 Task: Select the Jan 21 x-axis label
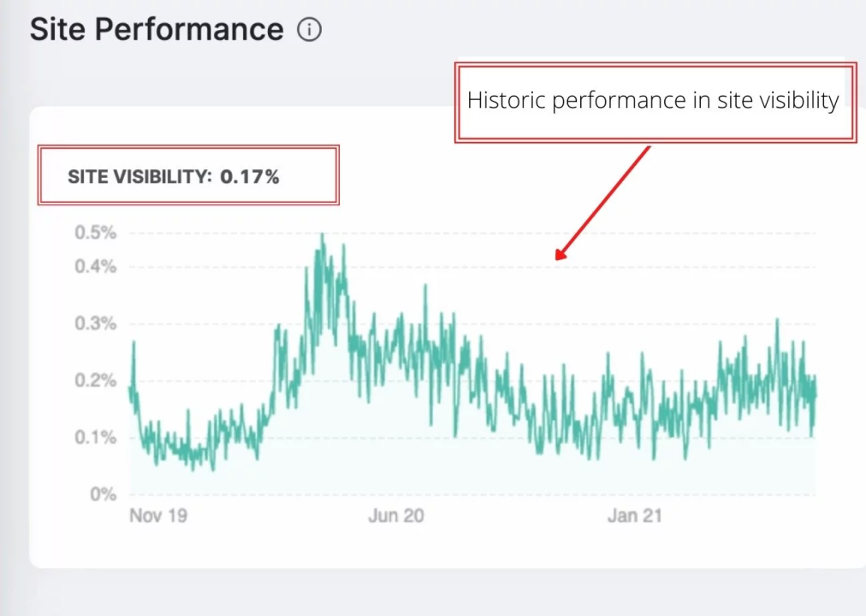[634, 516]
